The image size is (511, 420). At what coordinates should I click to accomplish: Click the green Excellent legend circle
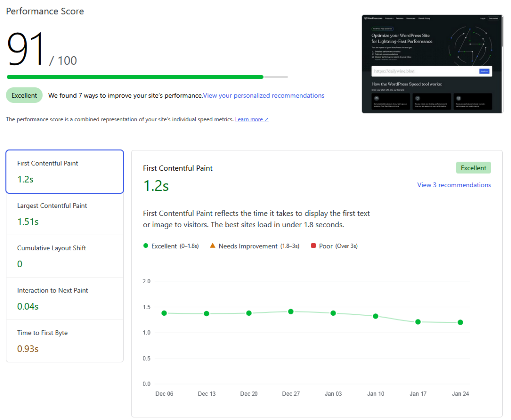click(146, 246)
